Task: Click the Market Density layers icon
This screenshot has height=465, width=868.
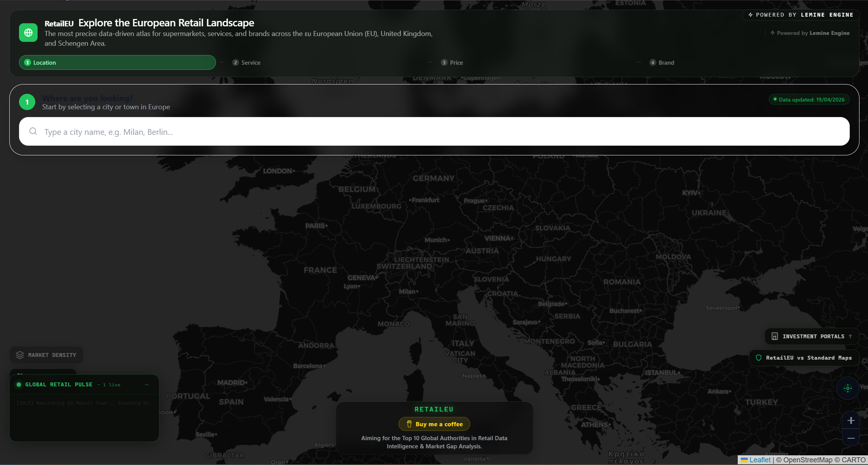Action: [20, 355]
